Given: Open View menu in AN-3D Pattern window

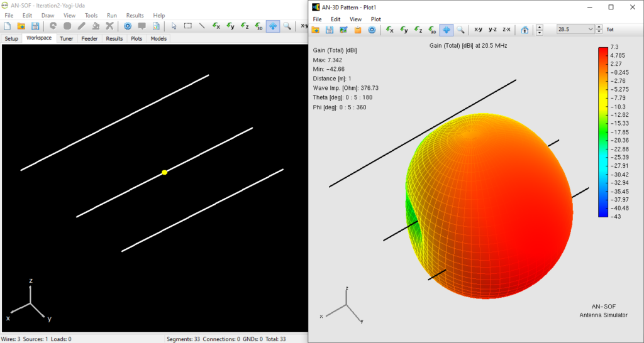Looking at the screenshot, I should [x=356, y=19].
